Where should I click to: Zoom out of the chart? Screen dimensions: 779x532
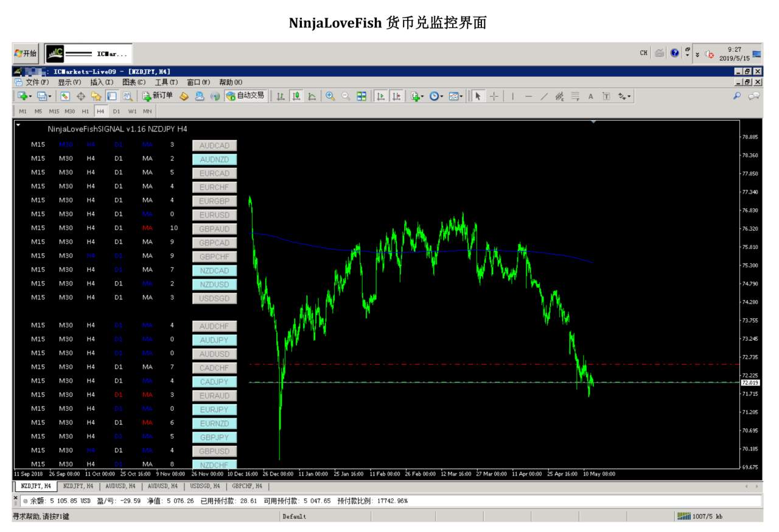click(346, 96)
